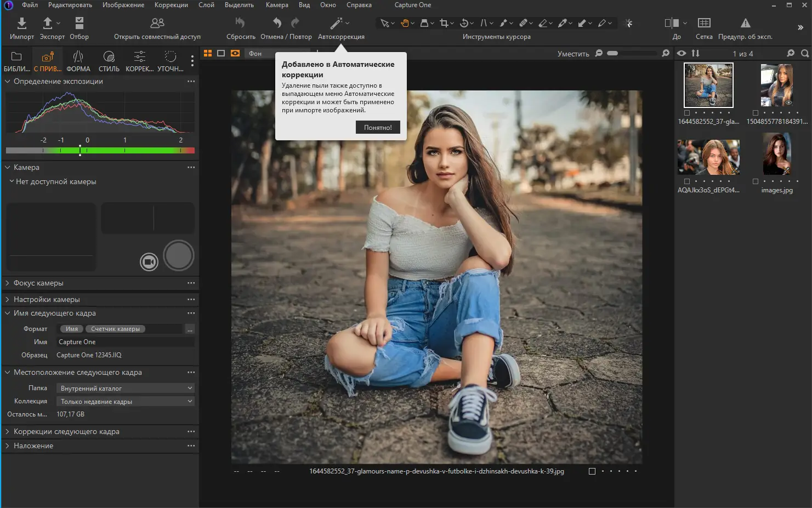Screen dimensions: 812x508
Task: Click the Auto-correction magic wand icon
Action: (x=336, y=23)
